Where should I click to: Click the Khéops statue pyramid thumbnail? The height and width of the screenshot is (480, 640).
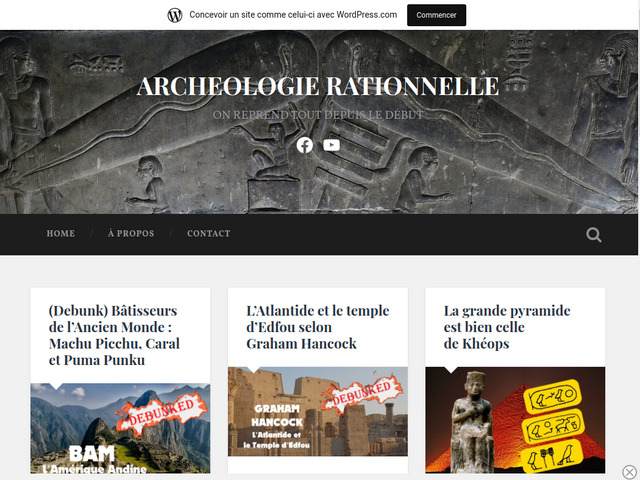tap(515, 420)
